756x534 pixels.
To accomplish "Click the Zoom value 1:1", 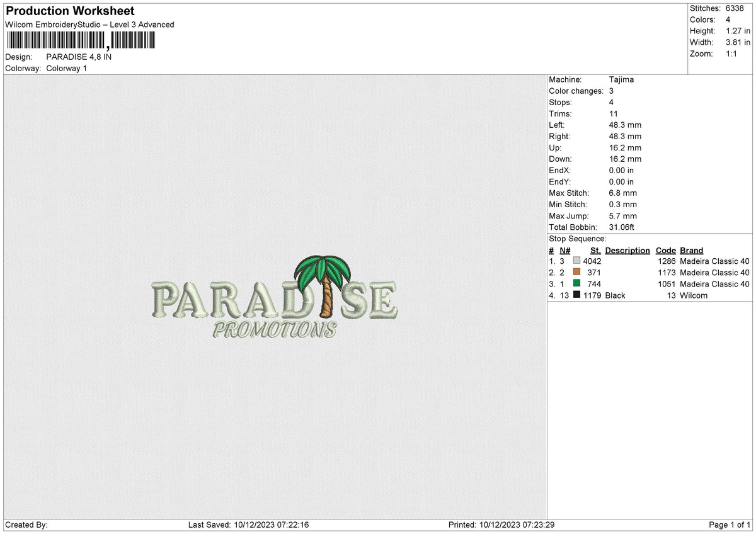I will pyautogui.click(x=732, y=54).
